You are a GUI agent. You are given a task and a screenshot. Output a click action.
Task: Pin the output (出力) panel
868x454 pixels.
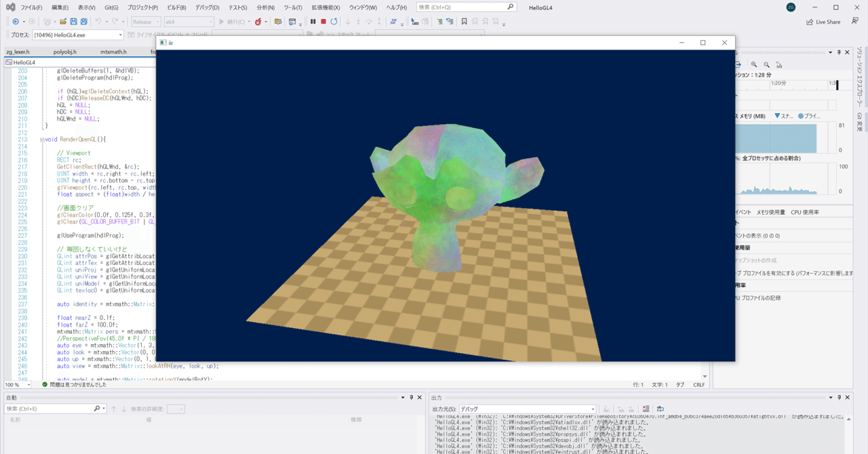click(839, 398)
